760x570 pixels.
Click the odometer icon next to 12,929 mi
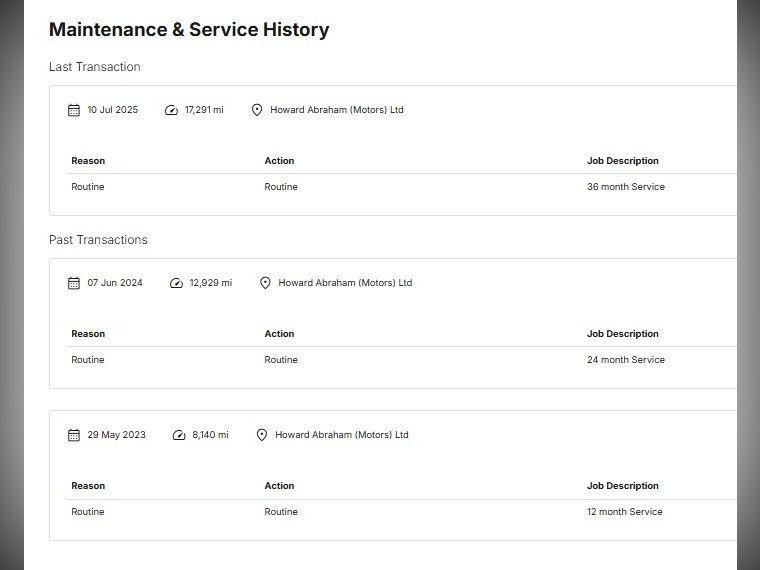point(176,283)
